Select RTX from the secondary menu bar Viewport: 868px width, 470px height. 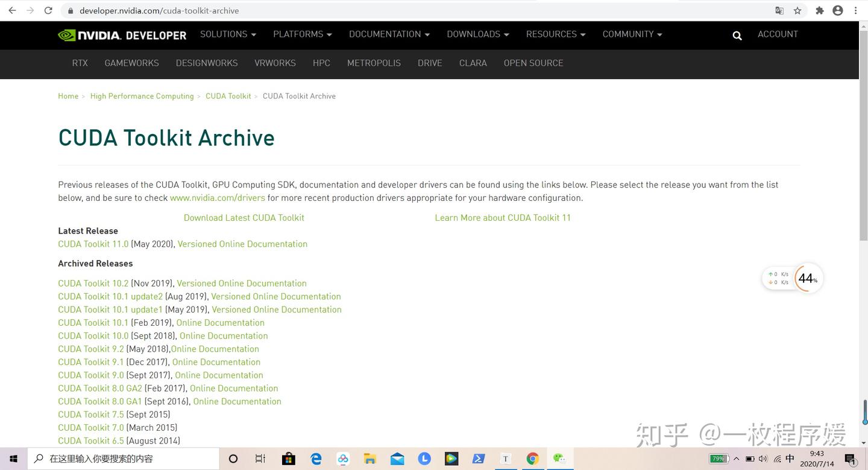[x=80, y=63]
